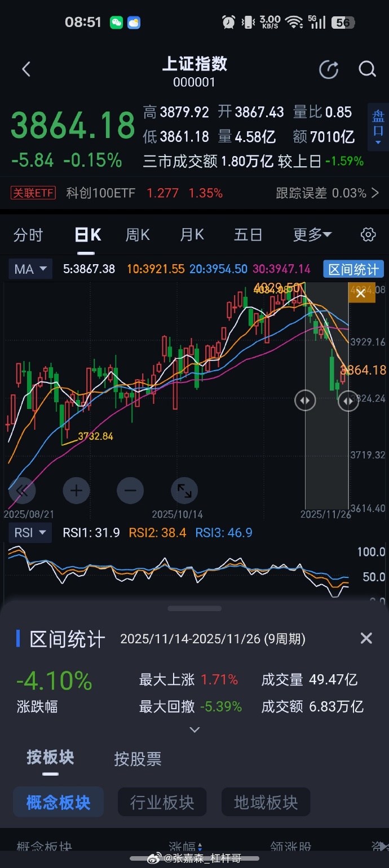The image size is (389, 868).
Task: Tap the back arrow icon
Action: [26, 69]
